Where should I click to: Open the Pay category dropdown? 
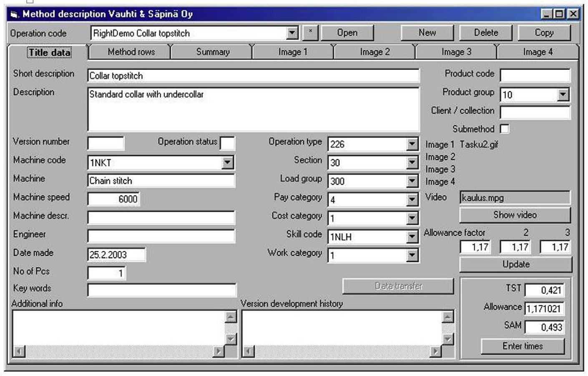point(412,199)
